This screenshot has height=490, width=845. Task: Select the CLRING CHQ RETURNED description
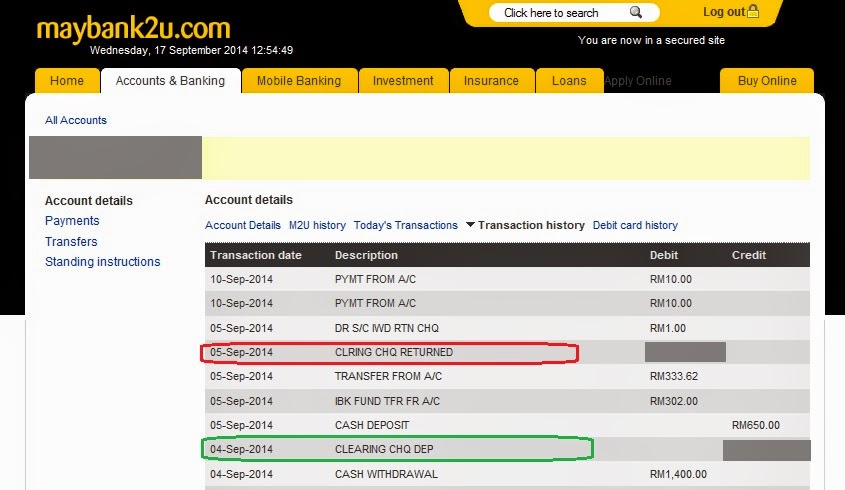point(394,353)
